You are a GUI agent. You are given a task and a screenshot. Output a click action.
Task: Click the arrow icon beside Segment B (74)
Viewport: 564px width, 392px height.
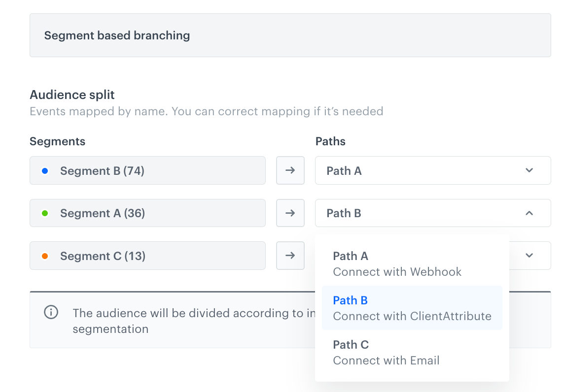290,170
